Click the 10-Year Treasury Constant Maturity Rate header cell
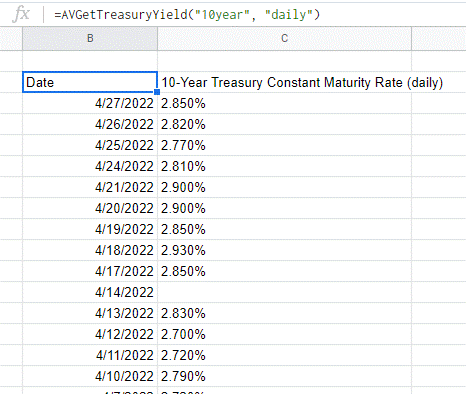 [284, 82]
